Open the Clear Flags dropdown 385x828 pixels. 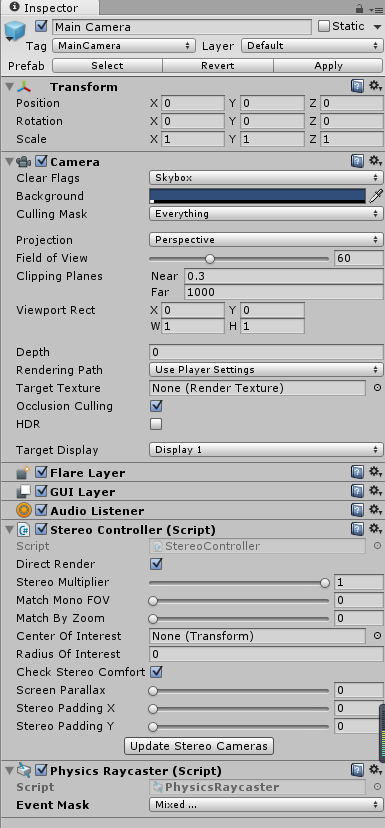266,178
